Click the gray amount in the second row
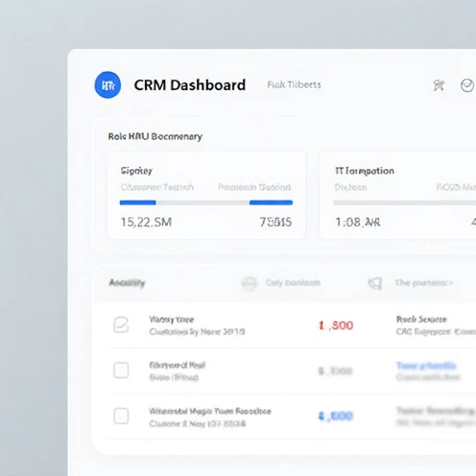The width and height of the screenshot is (476, 476). (335, 371)
